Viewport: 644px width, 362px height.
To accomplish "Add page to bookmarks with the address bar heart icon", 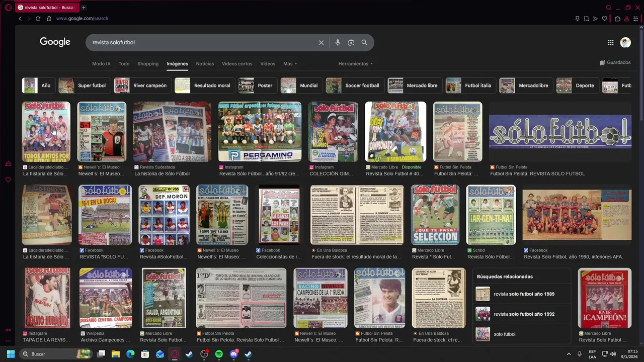I will (605, 19).
